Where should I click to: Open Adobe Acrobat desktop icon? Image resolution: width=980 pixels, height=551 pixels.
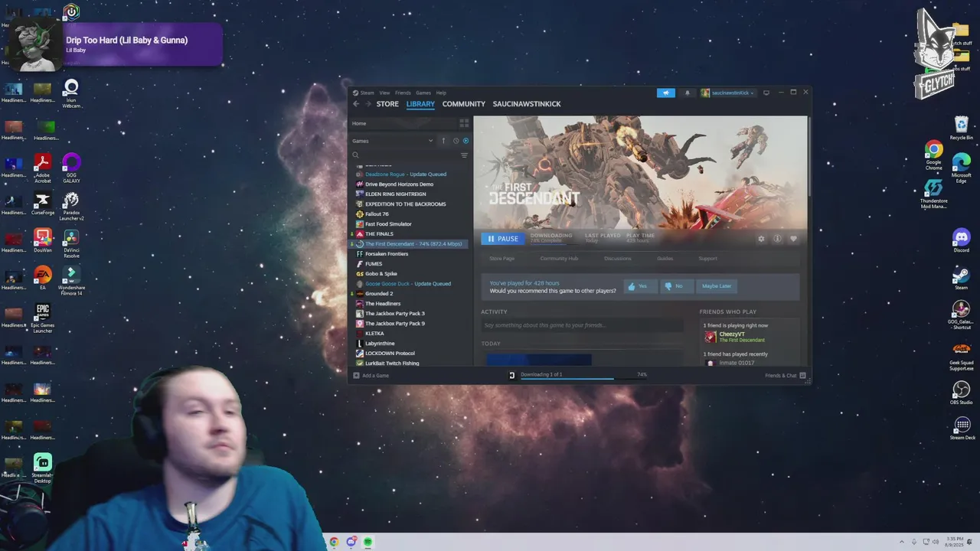(x=43, y=168)
